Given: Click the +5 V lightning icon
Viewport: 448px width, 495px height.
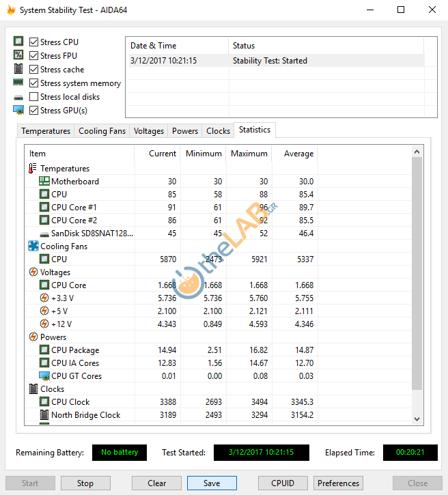Looking at the screenshot, I should pyautogui.click(x=44, y=311).
